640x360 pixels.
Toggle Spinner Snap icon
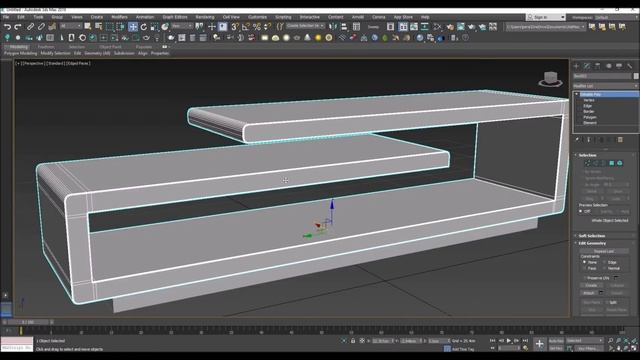[267, 27]
